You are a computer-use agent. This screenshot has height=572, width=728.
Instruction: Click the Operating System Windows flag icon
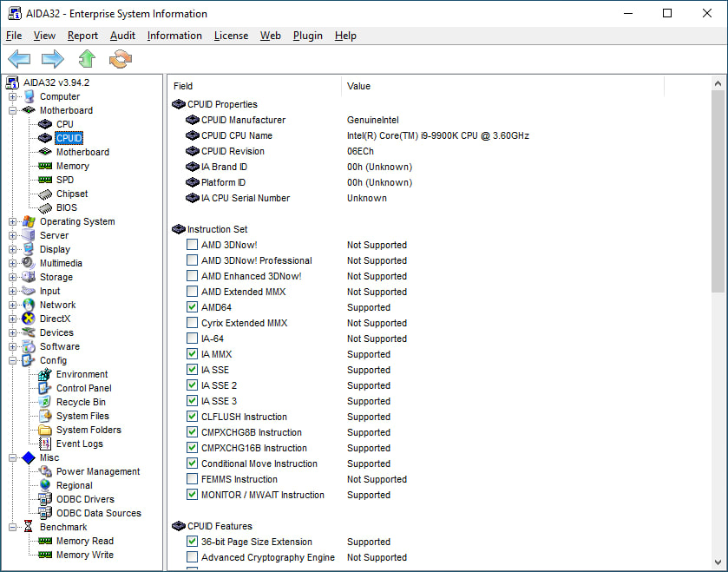click(x=29, y=221)
